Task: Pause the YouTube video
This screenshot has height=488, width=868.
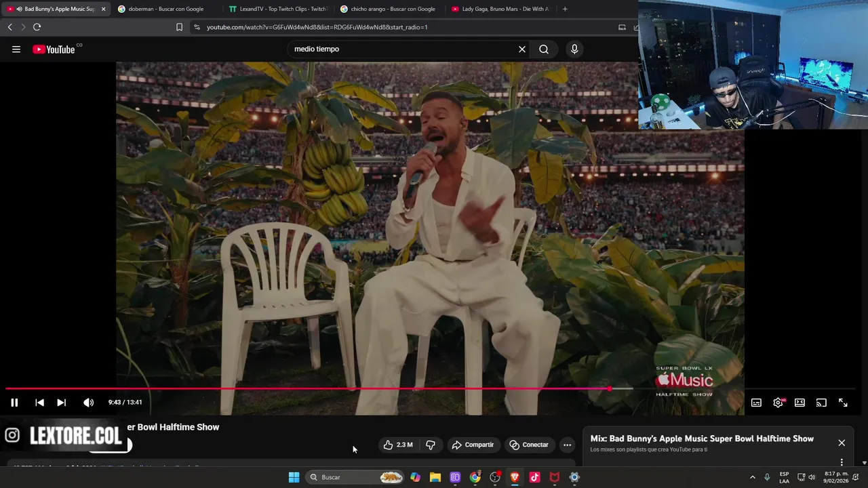Action: [14, 403]
